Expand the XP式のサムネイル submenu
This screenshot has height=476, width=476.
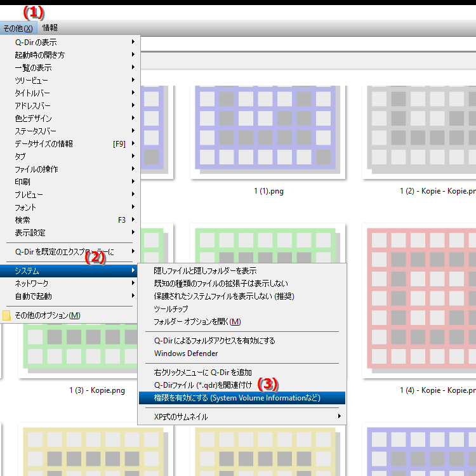[x=242, y=417]
